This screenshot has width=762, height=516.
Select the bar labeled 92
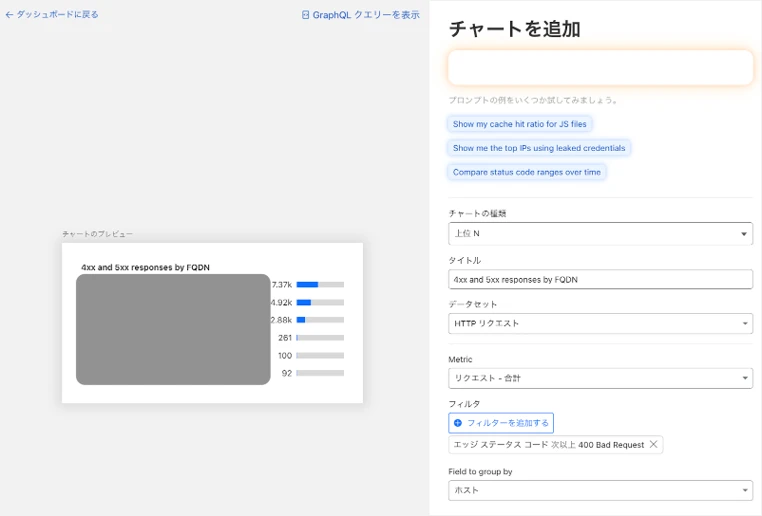coord(320,373)
